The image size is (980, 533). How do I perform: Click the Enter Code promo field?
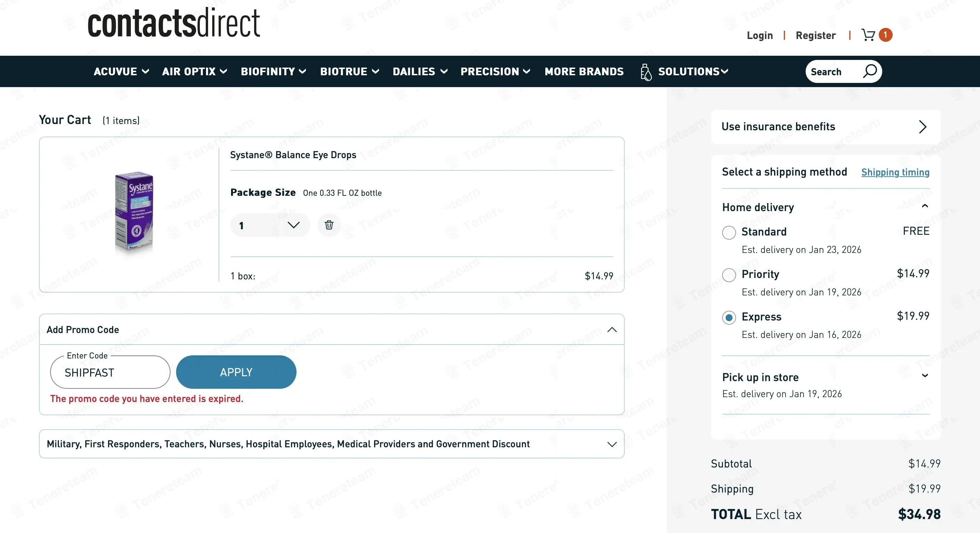(x=110, y=372)
